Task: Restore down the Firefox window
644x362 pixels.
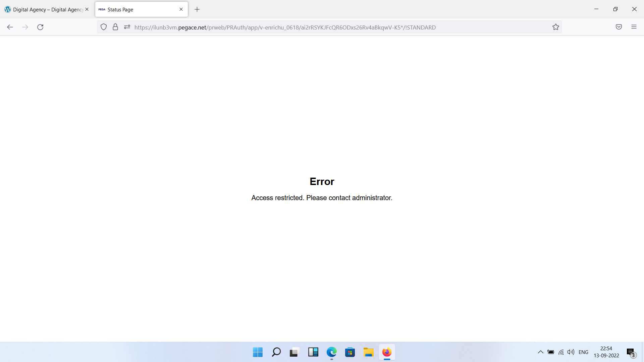Action: point(615,9)
